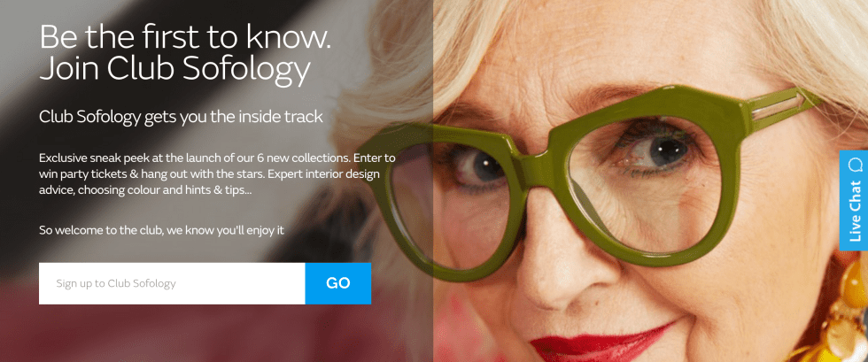
Task: Open the Live Chat side tab label
Action: click(x=856, y=211)
